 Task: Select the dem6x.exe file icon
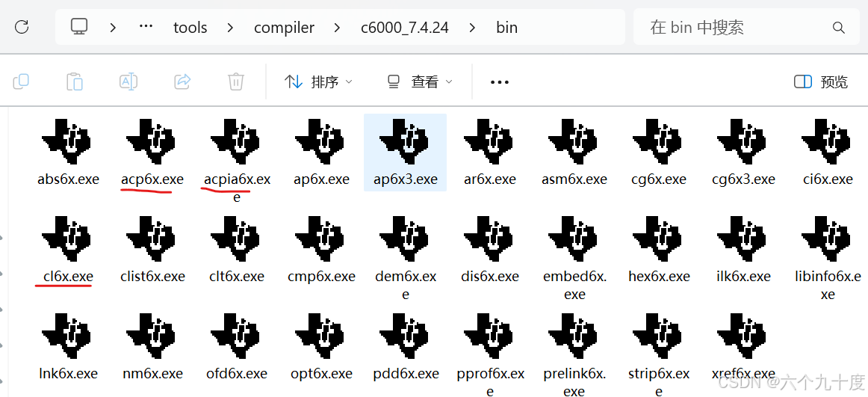click(405, 238)
